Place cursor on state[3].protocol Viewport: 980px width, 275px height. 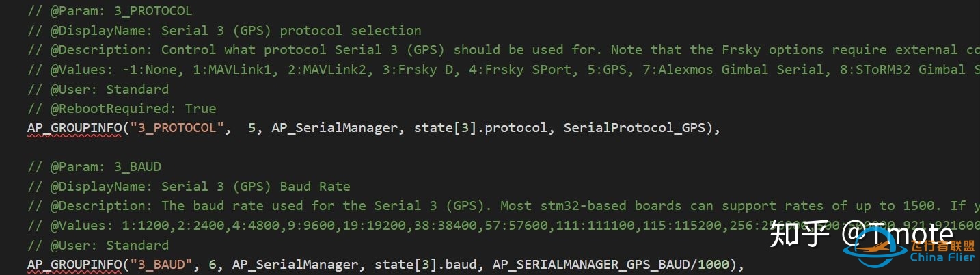pos(480,128)
